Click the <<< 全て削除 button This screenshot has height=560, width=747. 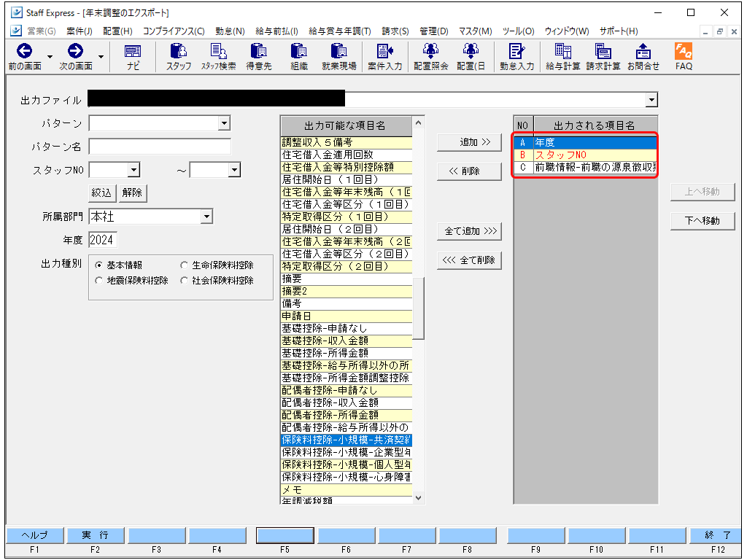[469, 260]
